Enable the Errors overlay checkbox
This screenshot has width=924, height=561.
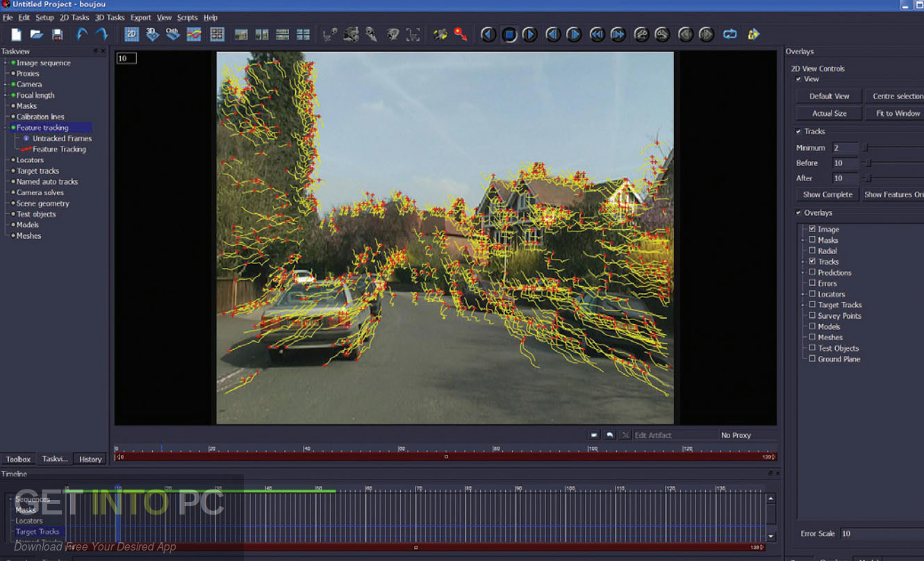coord(812,283)
